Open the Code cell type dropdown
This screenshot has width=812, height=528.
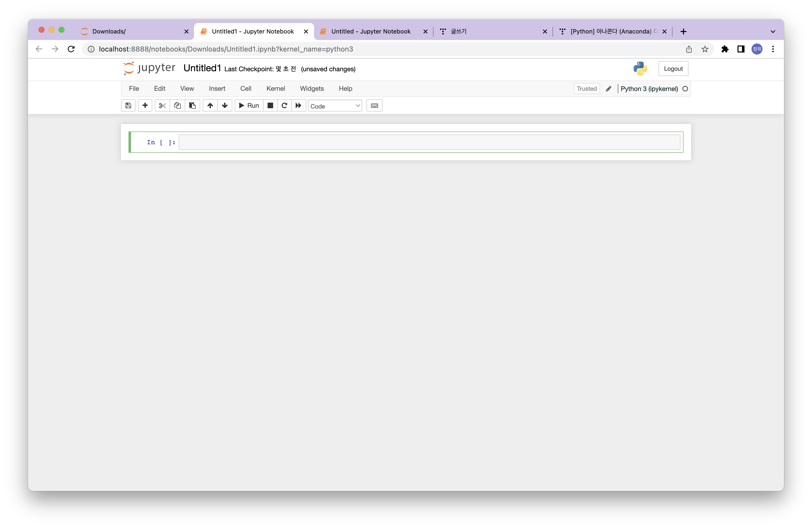point(335,106)
